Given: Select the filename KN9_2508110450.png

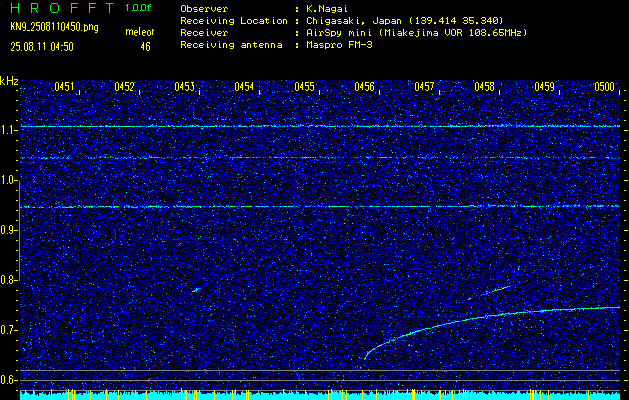Looking at the screenshot, I should pyautogui.click(x=54, y=27).
